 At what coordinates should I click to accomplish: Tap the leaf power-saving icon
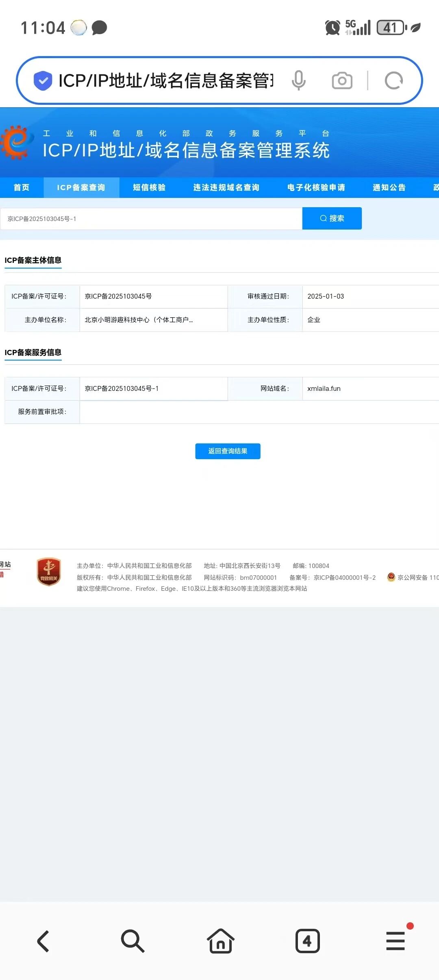(415, 28)
